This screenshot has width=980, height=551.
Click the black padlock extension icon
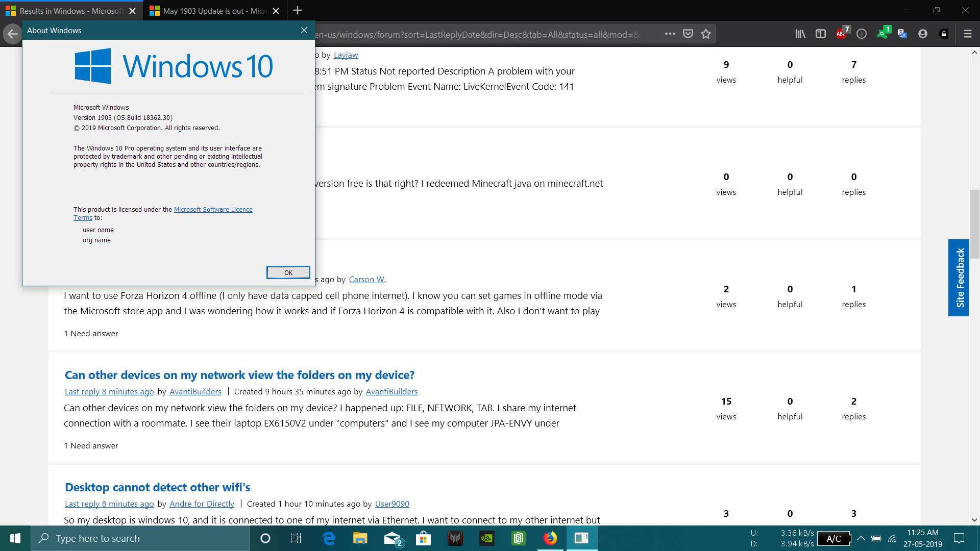(x=944, y=34)
